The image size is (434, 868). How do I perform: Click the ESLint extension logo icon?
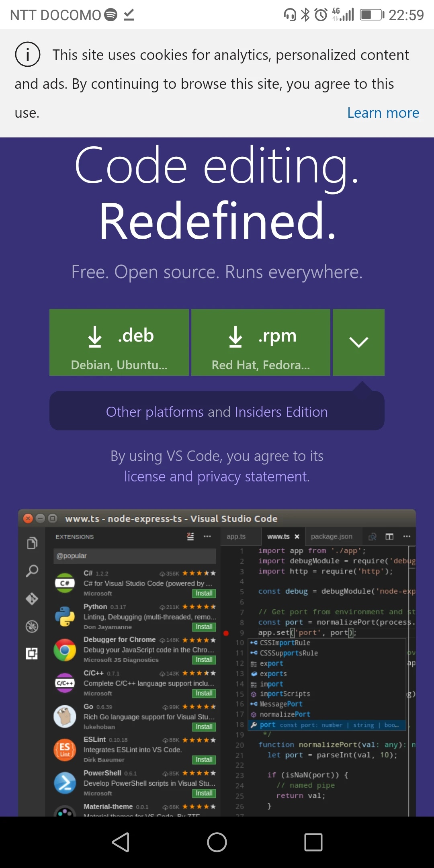65,749
